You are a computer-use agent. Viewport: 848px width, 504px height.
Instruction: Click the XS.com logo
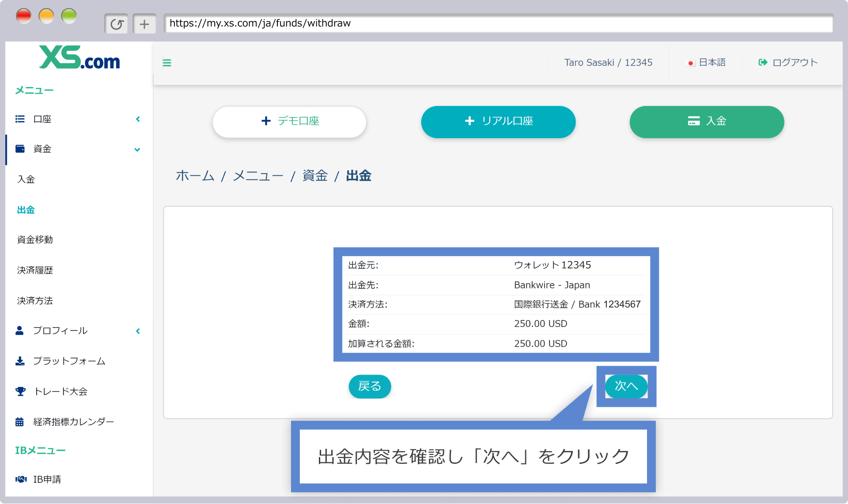coord(79,58)
